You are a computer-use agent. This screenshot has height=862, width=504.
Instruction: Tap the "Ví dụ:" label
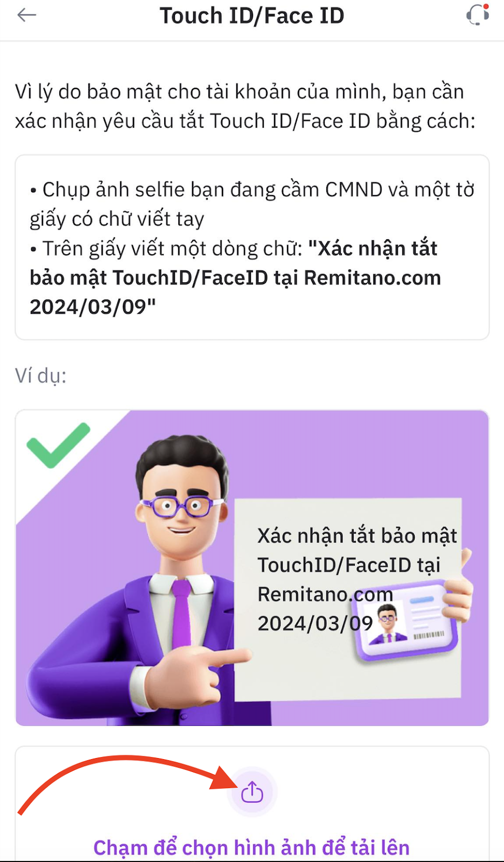click(x=41, y=376)
